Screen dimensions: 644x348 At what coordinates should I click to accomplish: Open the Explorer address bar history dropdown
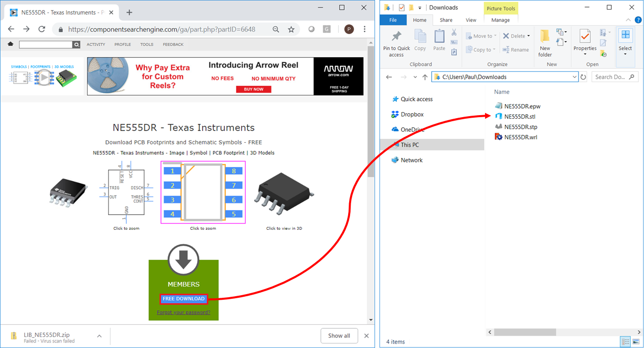tap(575, 77)
